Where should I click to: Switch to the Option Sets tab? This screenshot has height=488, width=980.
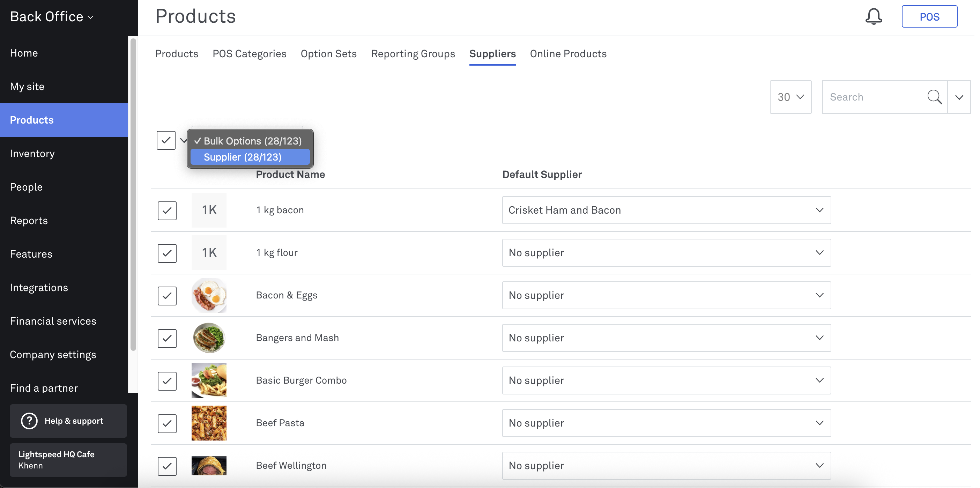[x=329, y=54]
